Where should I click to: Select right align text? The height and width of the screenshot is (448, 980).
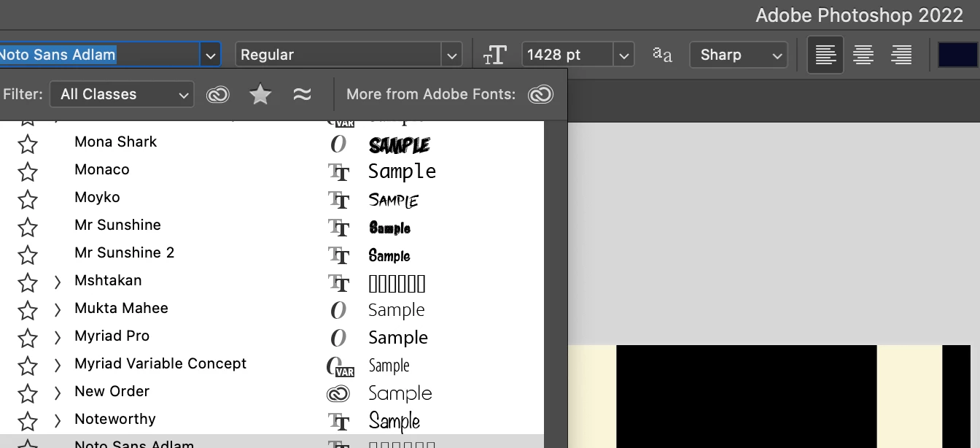(901, 55)
